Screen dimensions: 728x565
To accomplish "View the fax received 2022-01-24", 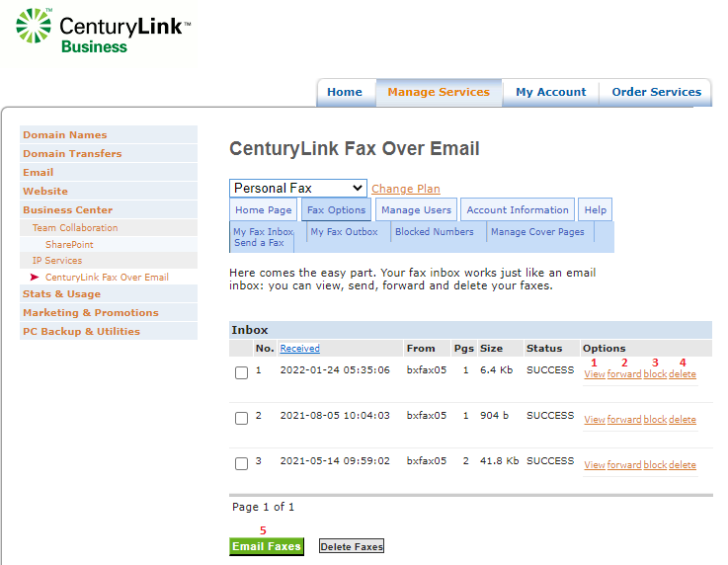I will (x=594, y=374).
